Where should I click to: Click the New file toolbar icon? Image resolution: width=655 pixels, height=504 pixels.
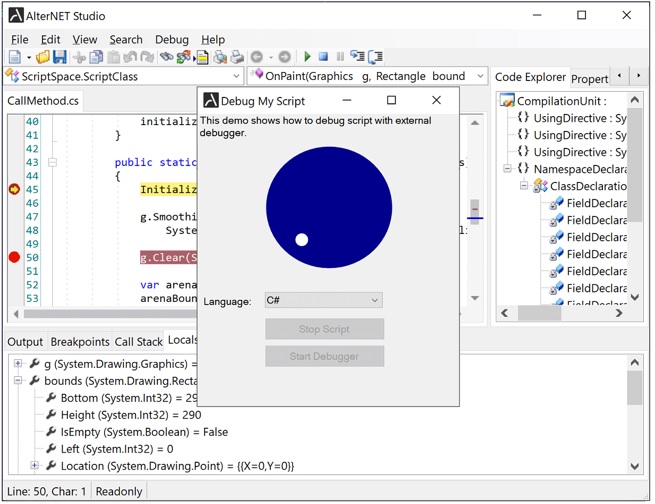[x=15, y=58]
